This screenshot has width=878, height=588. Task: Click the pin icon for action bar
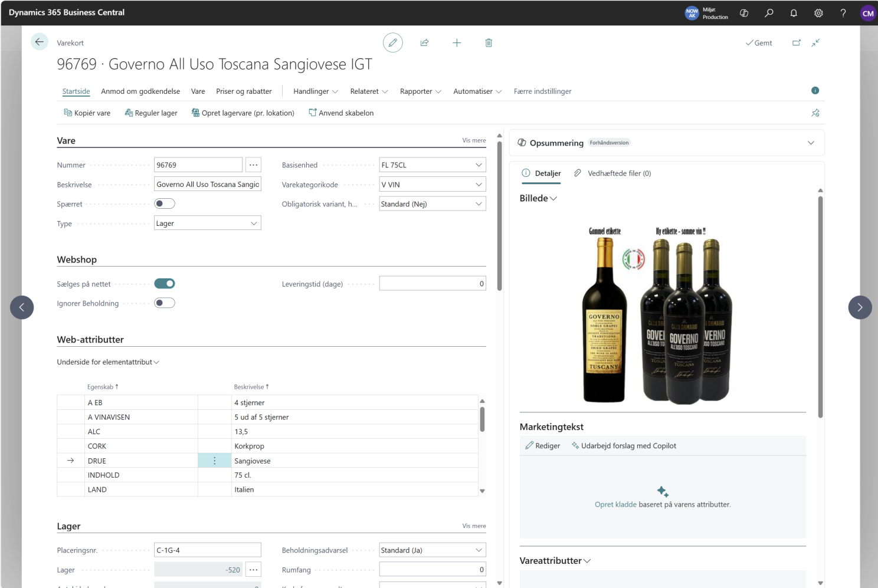(815, 113)
